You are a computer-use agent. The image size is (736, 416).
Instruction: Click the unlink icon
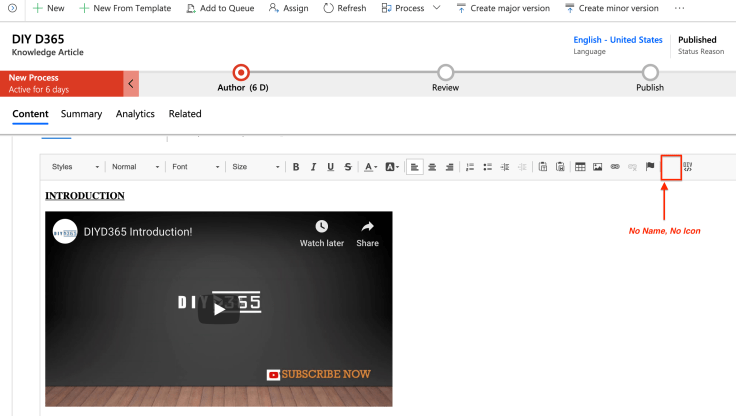[632, 167]
